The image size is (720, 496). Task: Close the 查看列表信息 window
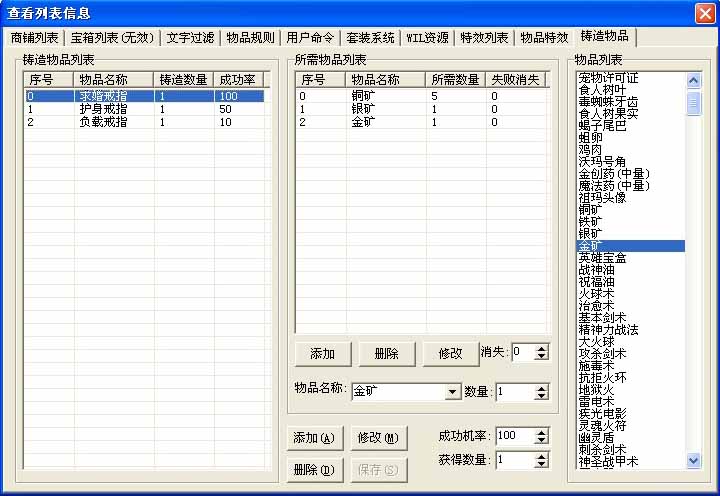coord(704,12)
